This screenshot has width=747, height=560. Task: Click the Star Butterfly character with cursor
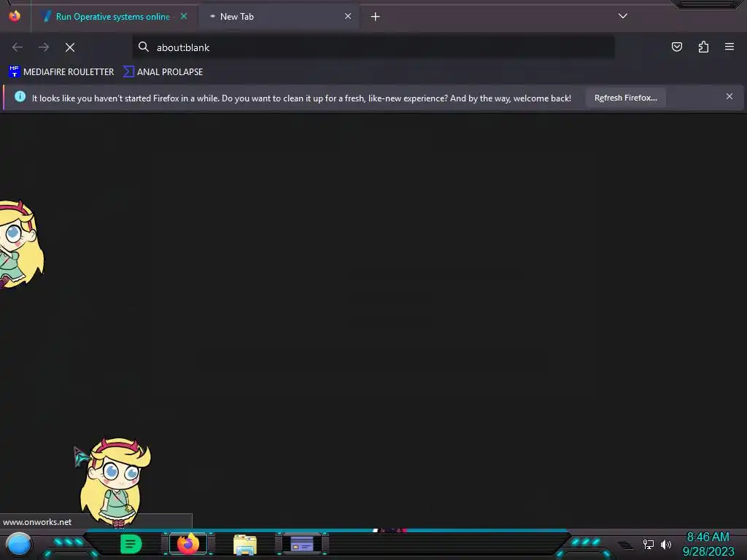coord(115,482)
